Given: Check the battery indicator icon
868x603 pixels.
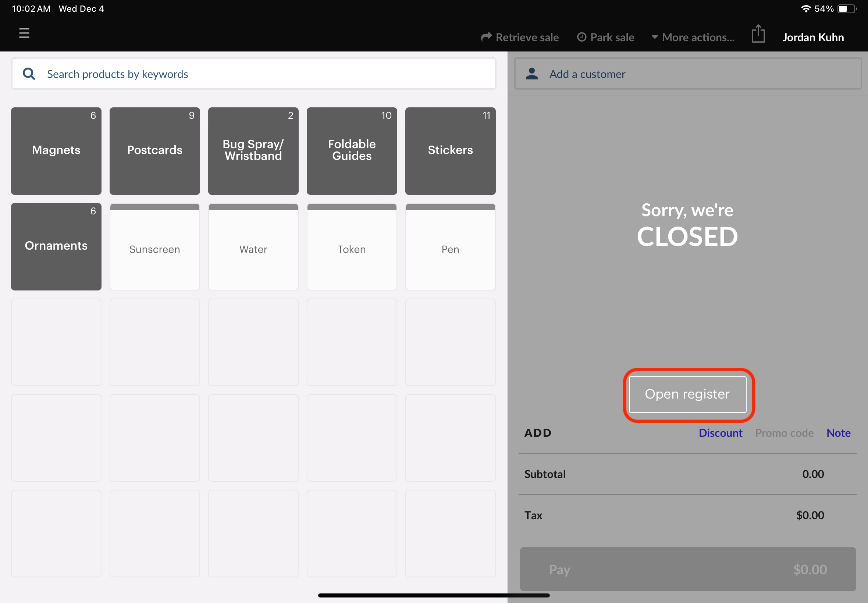Looking at the screenshot, I should click(847, 9).
